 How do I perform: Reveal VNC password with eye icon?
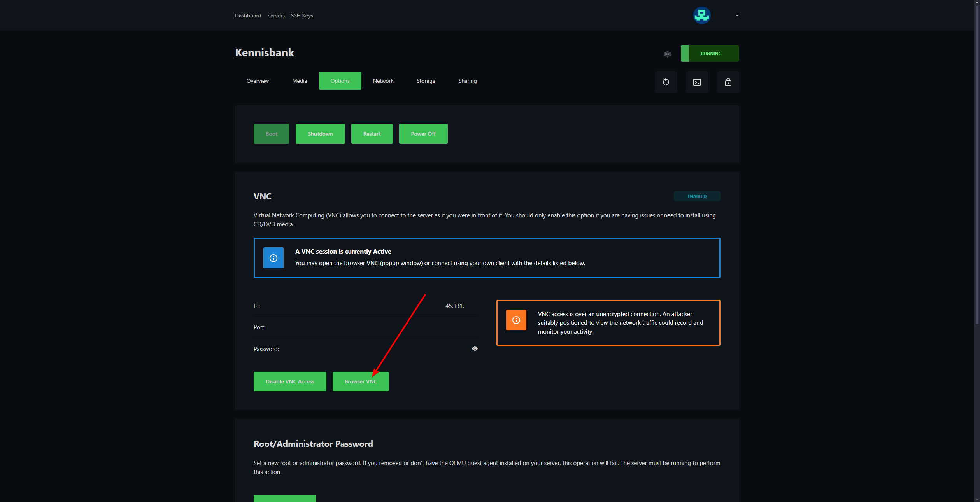[x=475, y=349]
